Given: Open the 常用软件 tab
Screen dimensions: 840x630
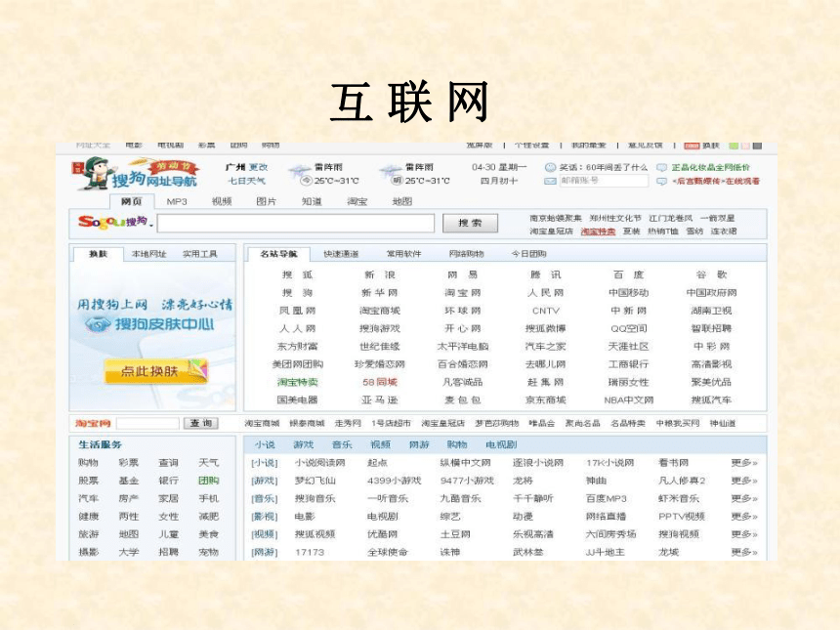Looking at the screenshot, I should (x=404, y=254).
